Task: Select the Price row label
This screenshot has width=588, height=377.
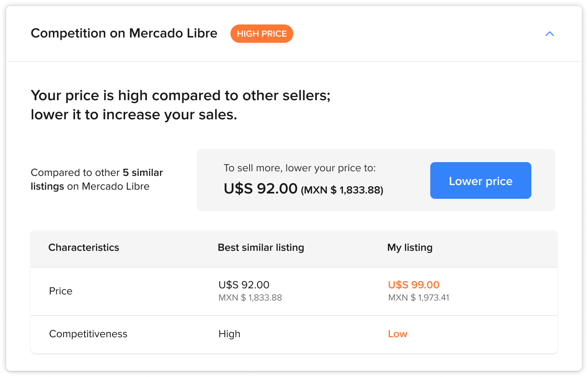Action: pos(60,291)
